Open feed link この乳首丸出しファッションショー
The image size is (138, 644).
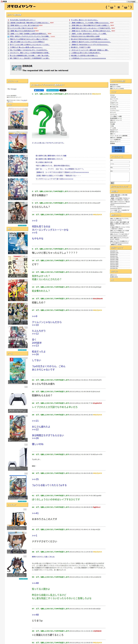coord(88,58)
